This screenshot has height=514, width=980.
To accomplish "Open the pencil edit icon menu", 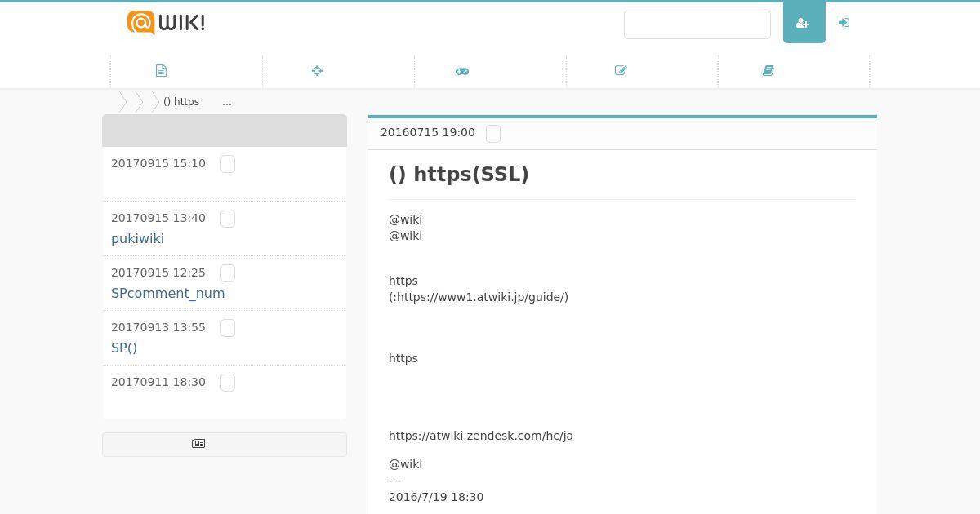I will 621,71.
